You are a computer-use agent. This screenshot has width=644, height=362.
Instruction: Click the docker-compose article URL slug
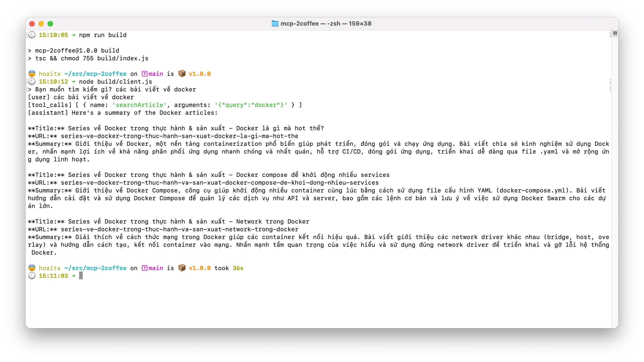point(219,183)
